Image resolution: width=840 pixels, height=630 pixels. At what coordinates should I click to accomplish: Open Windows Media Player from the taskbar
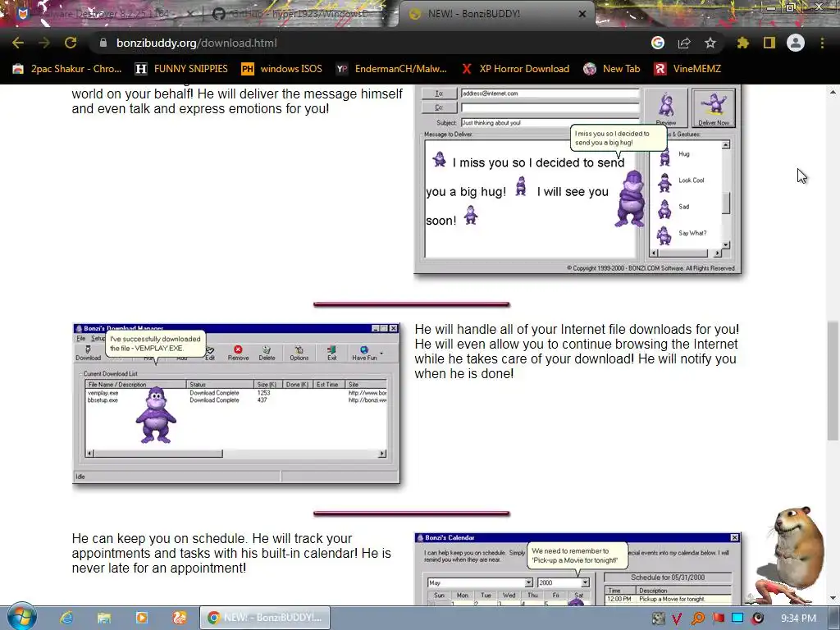[x=141, y=618]
